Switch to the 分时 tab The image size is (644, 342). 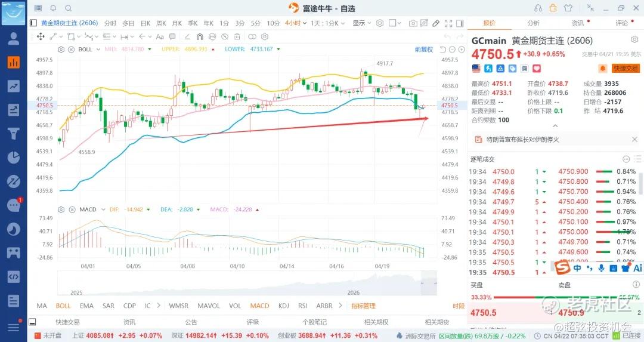[110, 23]
